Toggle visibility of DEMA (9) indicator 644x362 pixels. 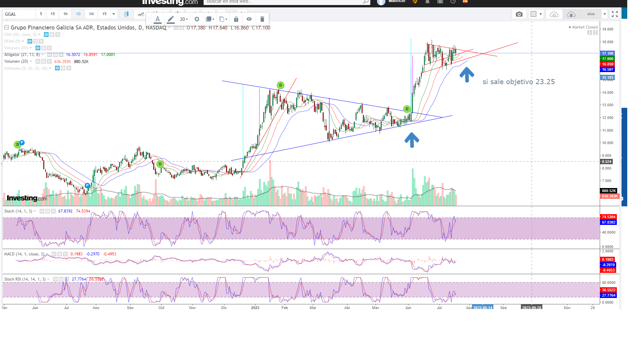point(30,41)
